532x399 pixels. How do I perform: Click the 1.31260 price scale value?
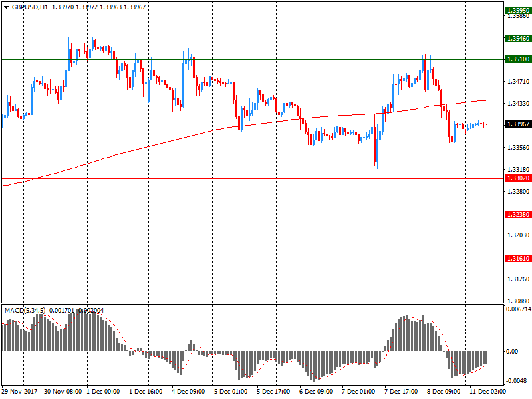coord(518,279)
